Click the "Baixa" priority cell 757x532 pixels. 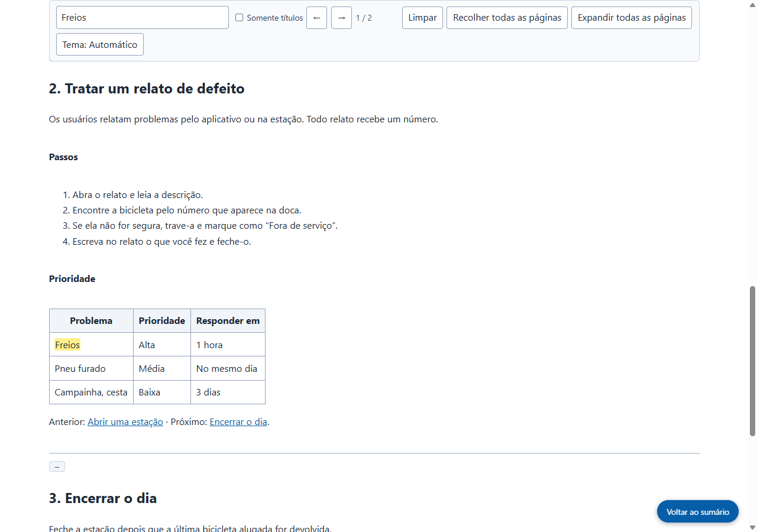[162, 392]
